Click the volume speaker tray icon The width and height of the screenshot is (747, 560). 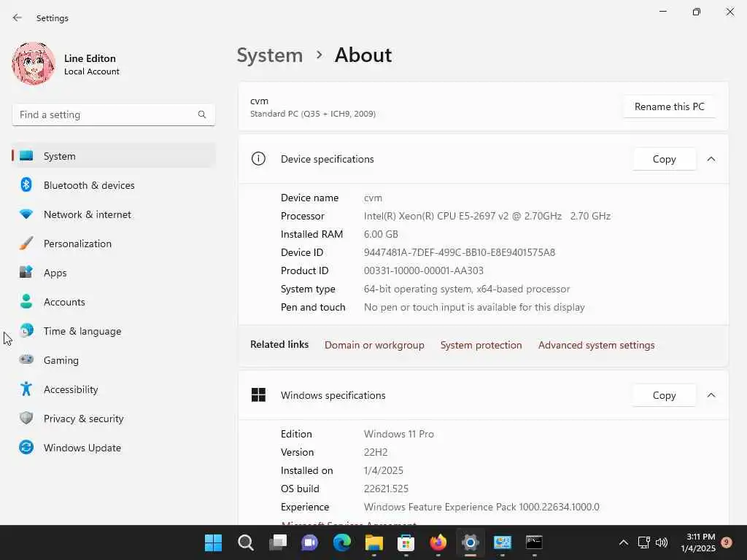click(x=661, y=542)
